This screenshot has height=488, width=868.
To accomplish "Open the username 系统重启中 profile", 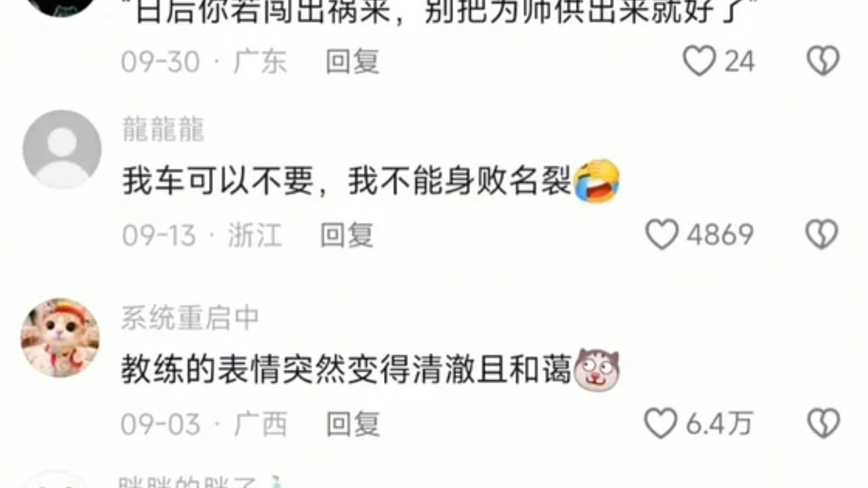I will 190,318.
